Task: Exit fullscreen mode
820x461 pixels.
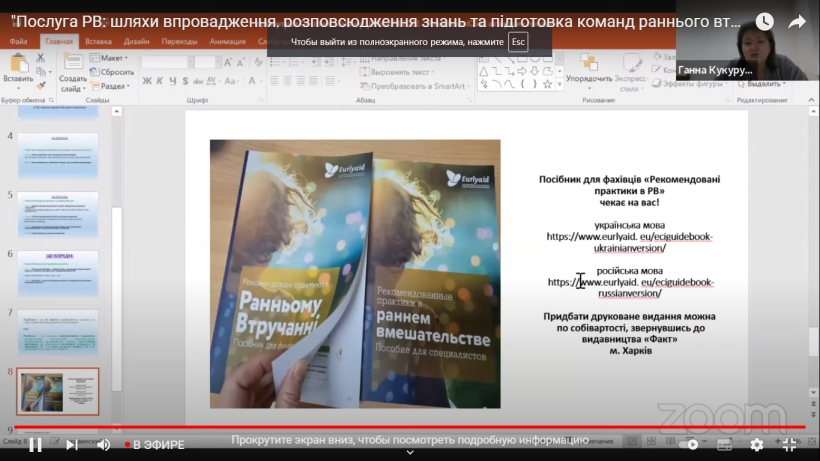Action: 789,445
